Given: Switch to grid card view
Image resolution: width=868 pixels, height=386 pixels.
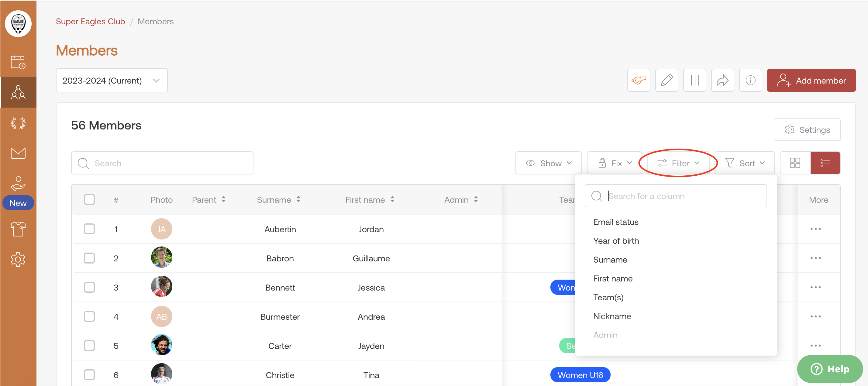Looking at the screenshot, I should point(795,163).
